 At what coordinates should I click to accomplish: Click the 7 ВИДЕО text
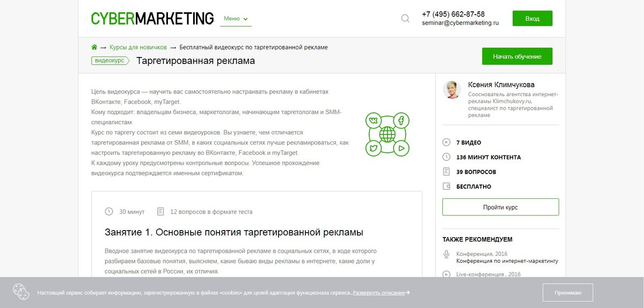point(469,143)
